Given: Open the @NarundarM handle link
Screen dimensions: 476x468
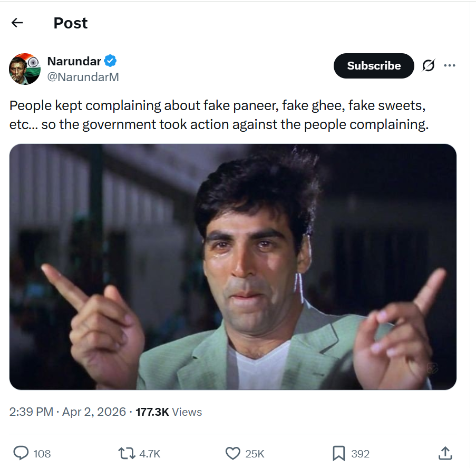Looking at the screenshot, I should (x=83, y=77).
